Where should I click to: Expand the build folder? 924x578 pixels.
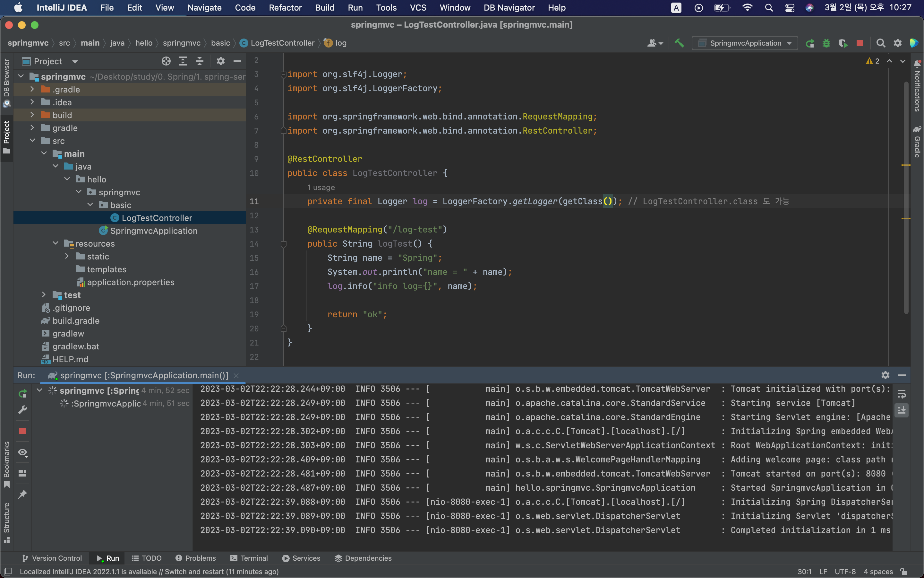tap(32, 115)
